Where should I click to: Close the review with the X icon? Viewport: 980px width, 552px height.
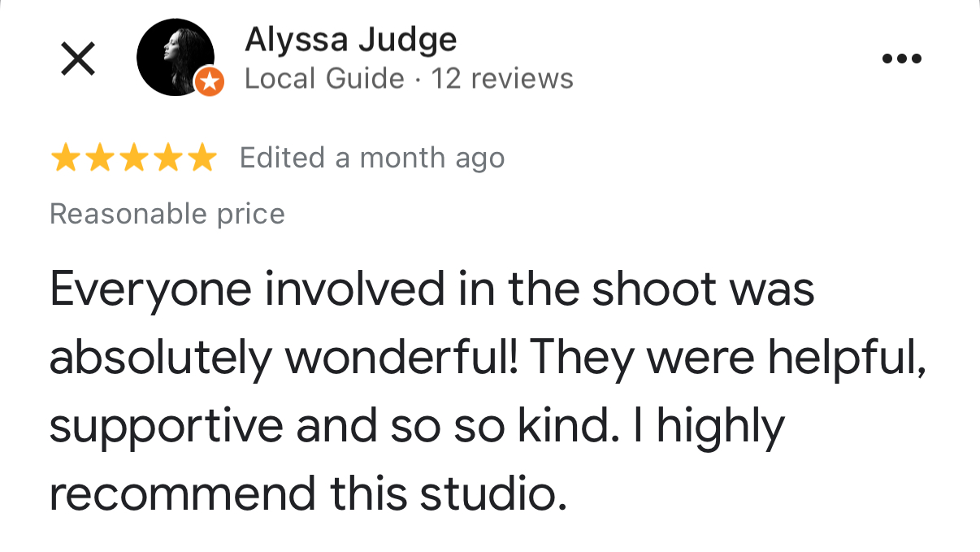click(79, 59)
